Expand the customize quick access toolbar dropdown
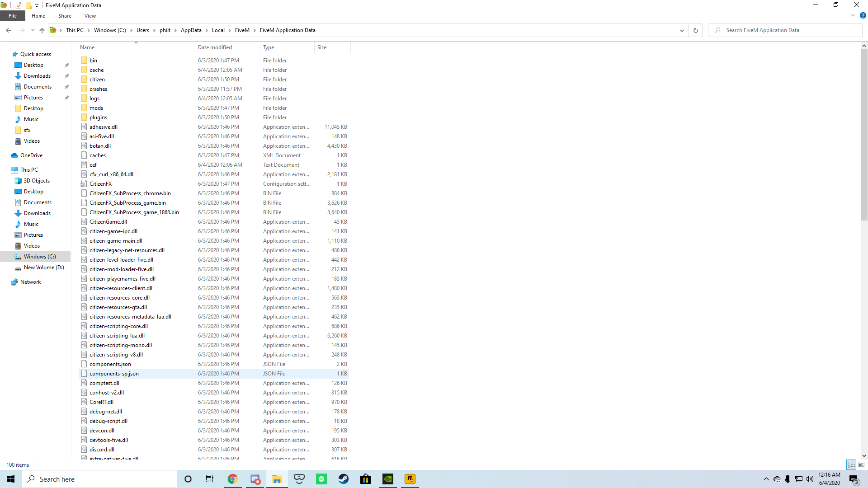868x488 pixels. tap(37, 5)
